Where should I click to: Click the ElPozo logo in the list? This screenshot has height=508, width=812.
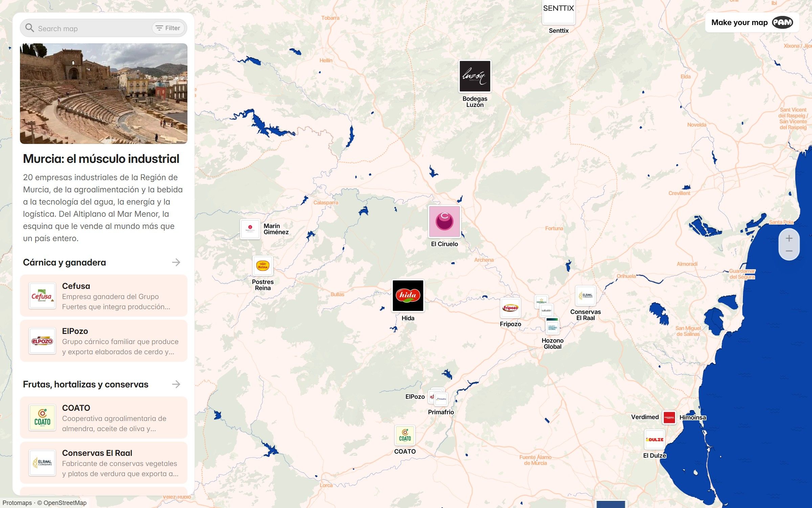coord(42,341)
